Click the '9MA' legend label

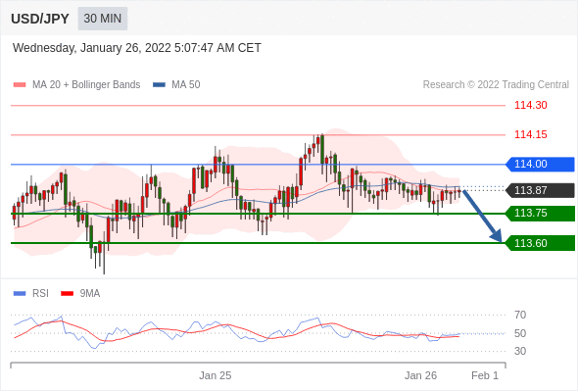pos(90,294)
